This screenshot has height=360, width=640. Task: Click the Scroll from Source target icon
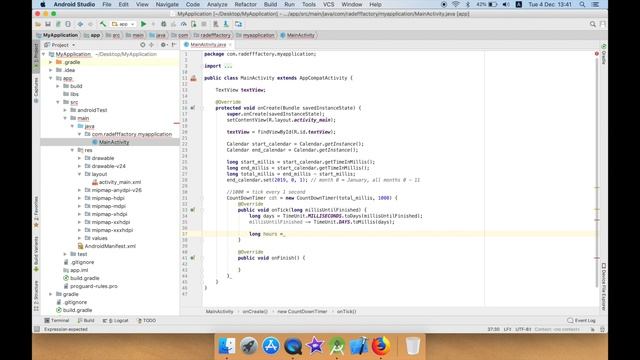pos(142,45)
